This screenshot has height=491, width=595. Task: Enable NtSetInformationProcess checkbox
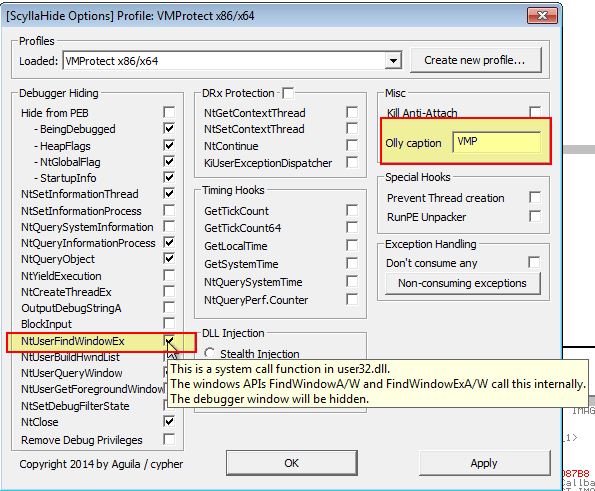click(169, 210)
